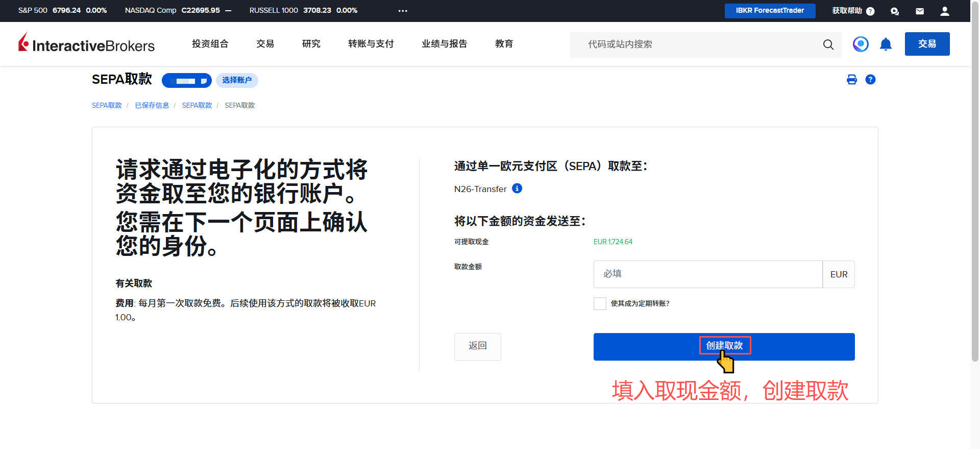Open the circular IBKR assistant icon
Viewport: 980px width, 449px height.
pos(861,44)
